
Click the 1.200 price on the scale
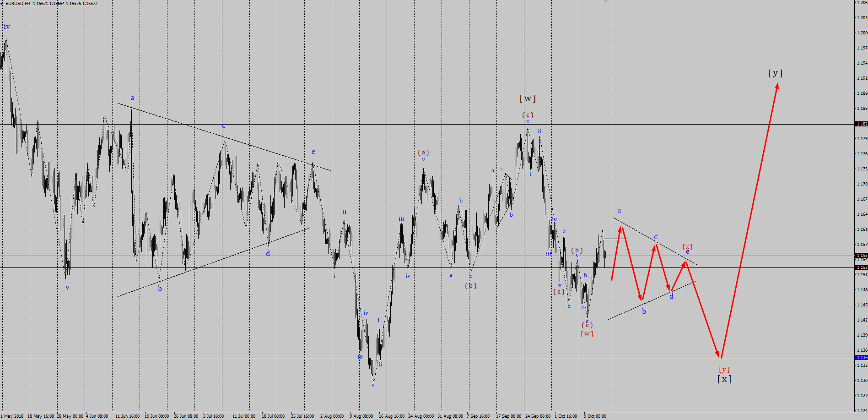click(x=861, y=33)
